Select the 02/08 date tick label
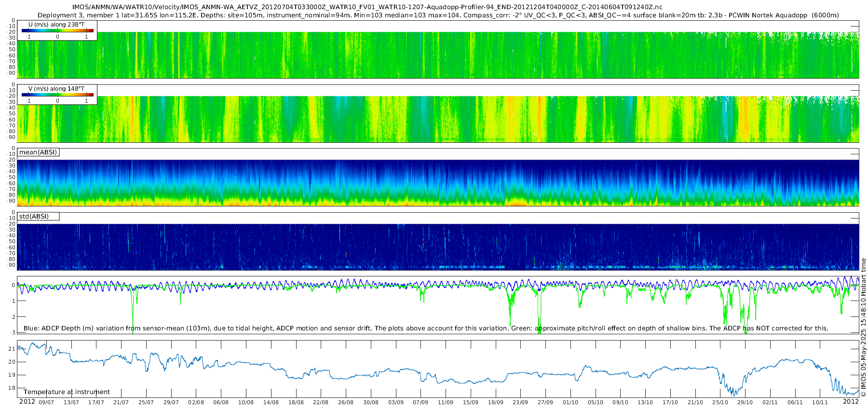Viewport: 868px width, 410px height. (x=196, y=402)
